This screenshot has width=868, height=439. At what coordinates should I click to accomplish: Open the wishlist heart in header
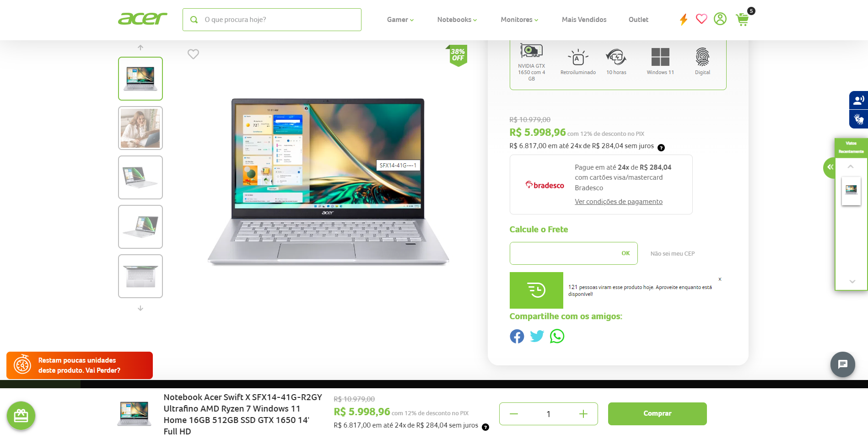(701, 19)
